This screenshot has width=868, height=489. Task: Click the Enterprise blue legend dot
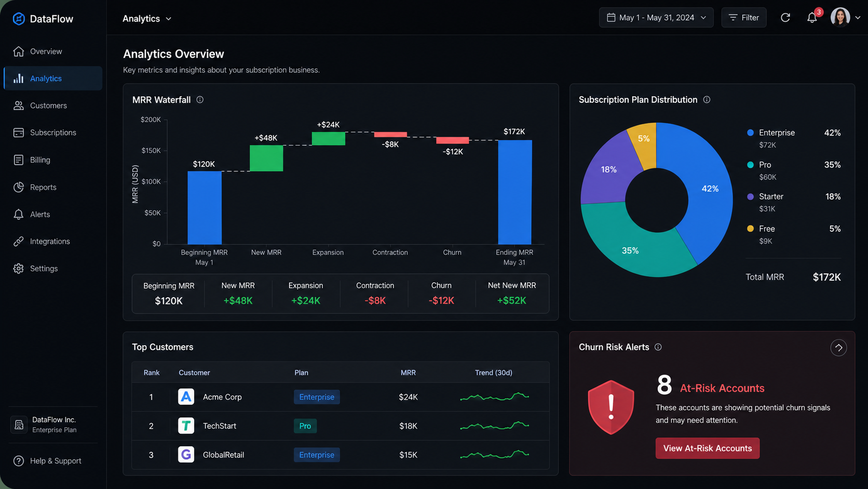[750, 133]
